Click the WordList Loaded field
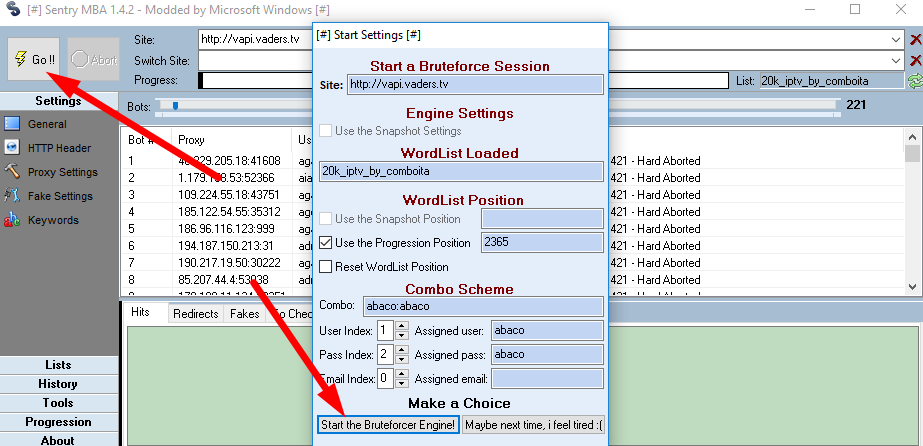 461,171
